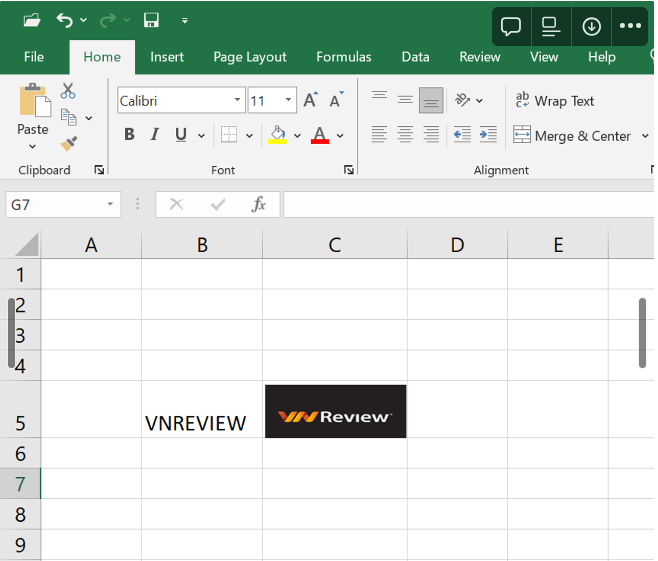Click the Paste button
The image size is (658, 561).
(33, 110)
